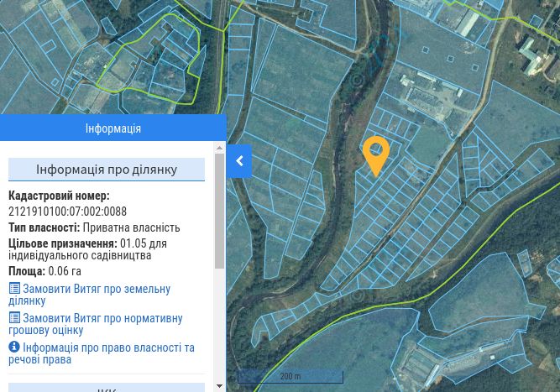The width and height of the screenshot is (560, 392).
Task: Open 'Інформація про право власності та речові права'
Action: (102, 353)
